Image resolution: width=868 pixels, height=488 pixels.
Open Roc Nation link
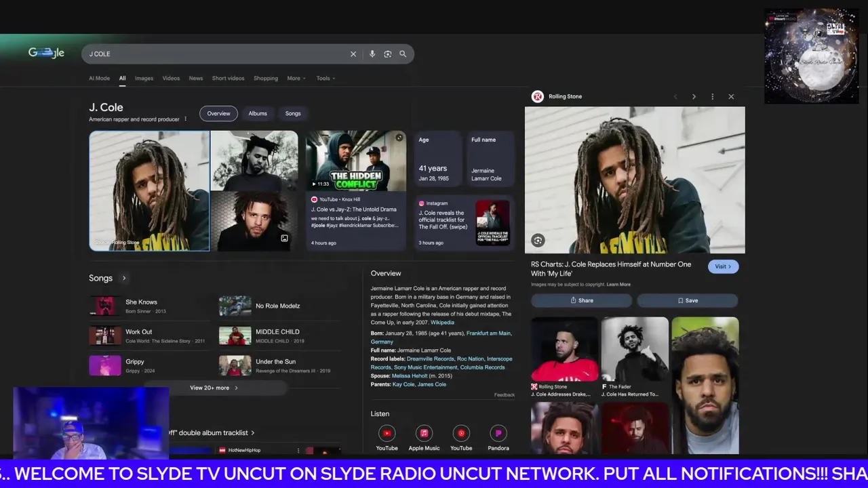click(x=471, y=359)
